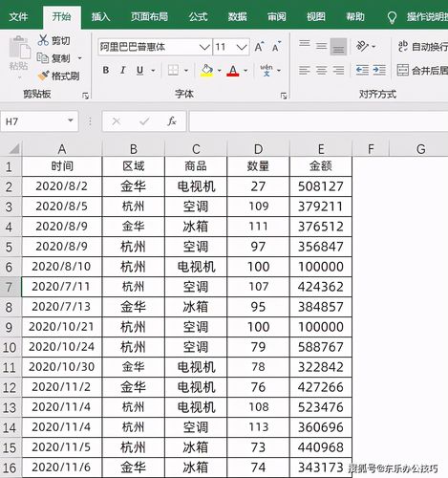This screenshot has width=448, height=478.
Task: Toggle Underline formatting
Action: tap(139, 70)
